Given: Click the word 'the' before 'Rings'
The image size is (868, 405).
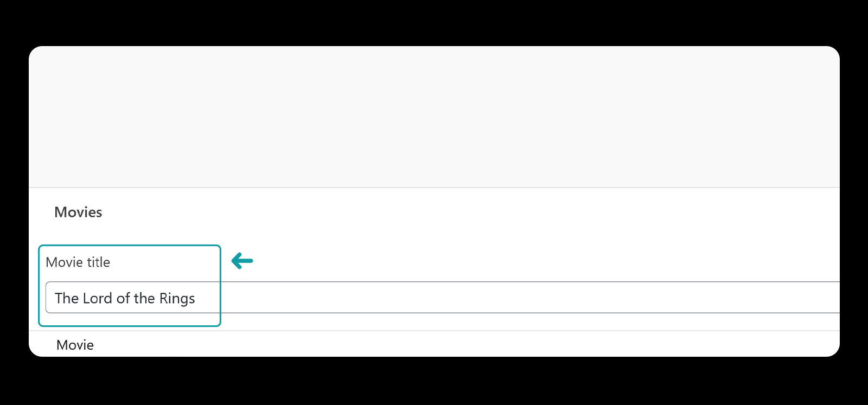Looking at the screenshot, I should [x=144, y=298].
